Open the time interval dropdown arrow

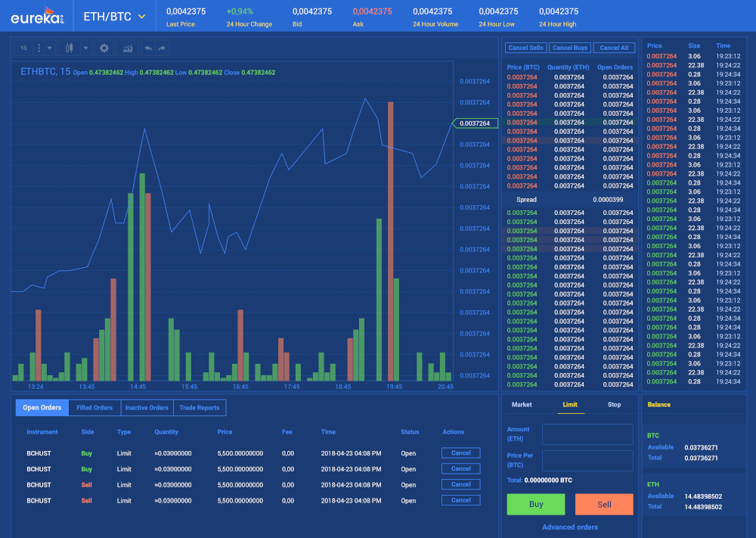tap(50, 48)
